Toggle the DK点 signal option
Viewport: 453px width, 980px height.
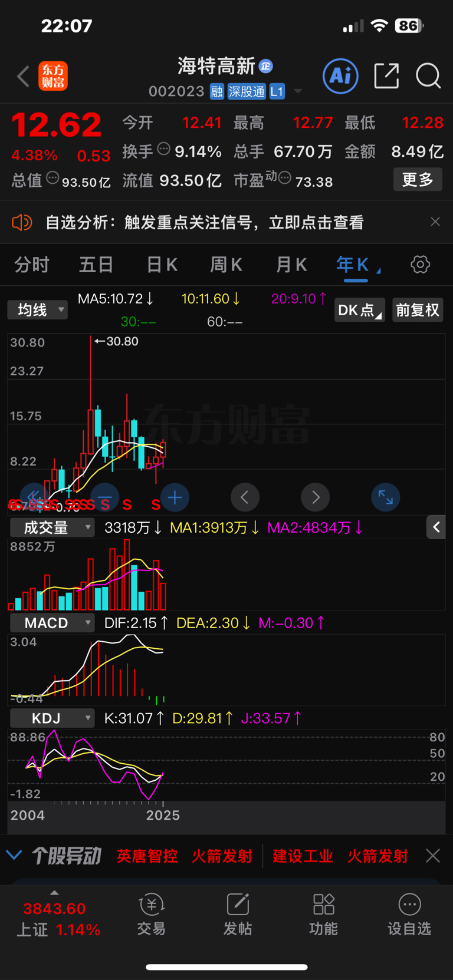click(360, 310)
